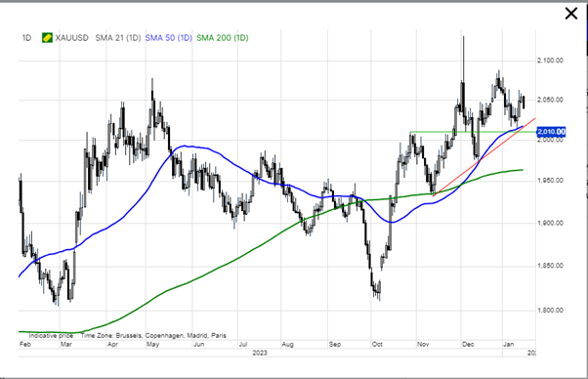This screenshot has width=588, height=379.
Task: Click the 2,010.00 current price tag
Action: point(551,132)
